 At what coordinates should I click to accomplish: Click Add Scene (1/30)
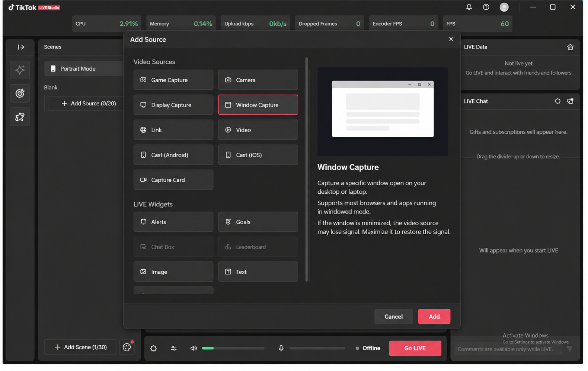pyautogui.click(x=81, y=347)
